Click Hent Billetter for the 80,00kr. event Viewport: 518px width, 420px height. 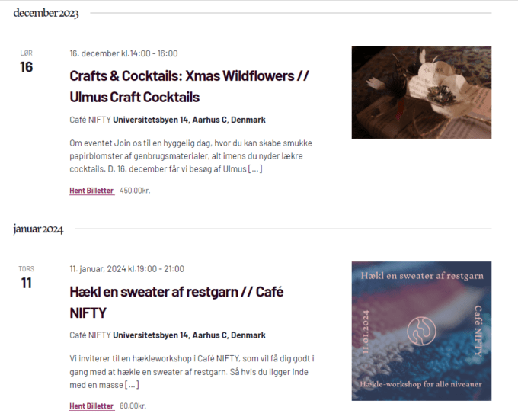(92, 406)
